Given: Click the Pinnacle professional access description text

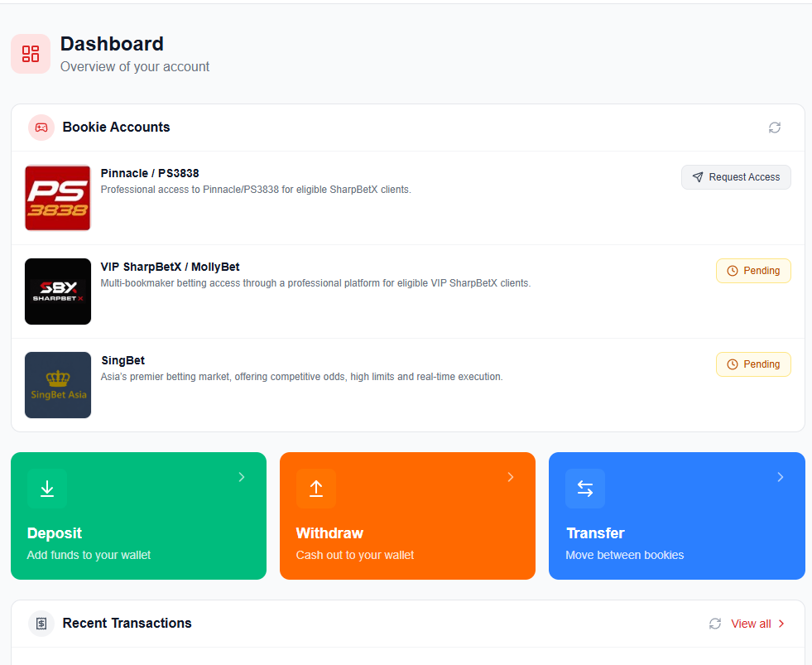Looking at the screenshot, I should click(x=256, y=190).
